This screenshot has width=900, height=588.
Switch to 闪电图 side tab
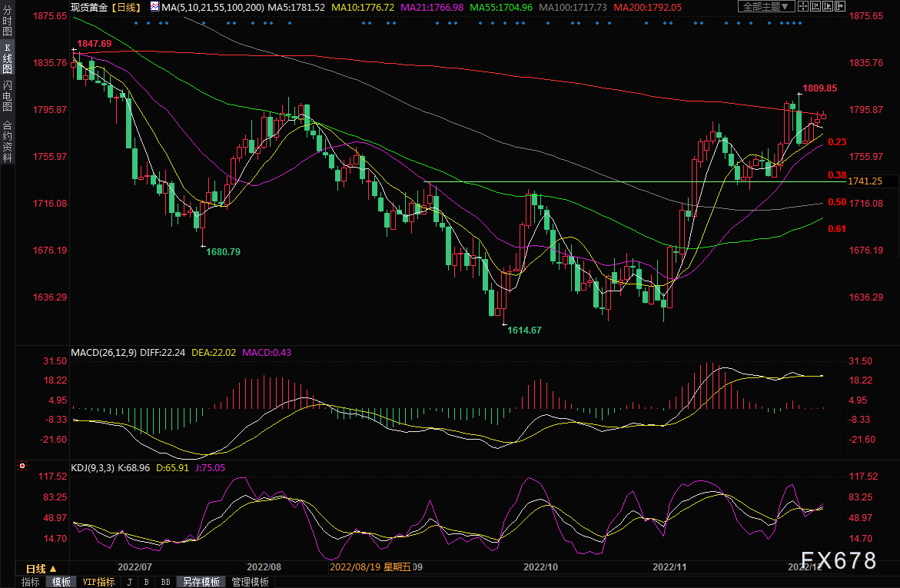pyautogui.click(x=7, y=95)
